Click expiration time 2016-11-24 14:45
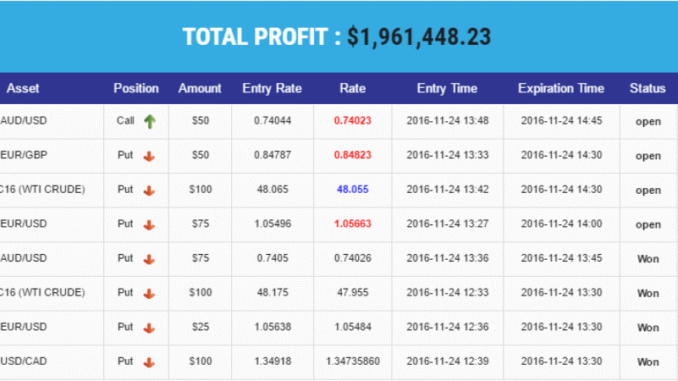Screen dimensions: 678x381 pos(561,121)
